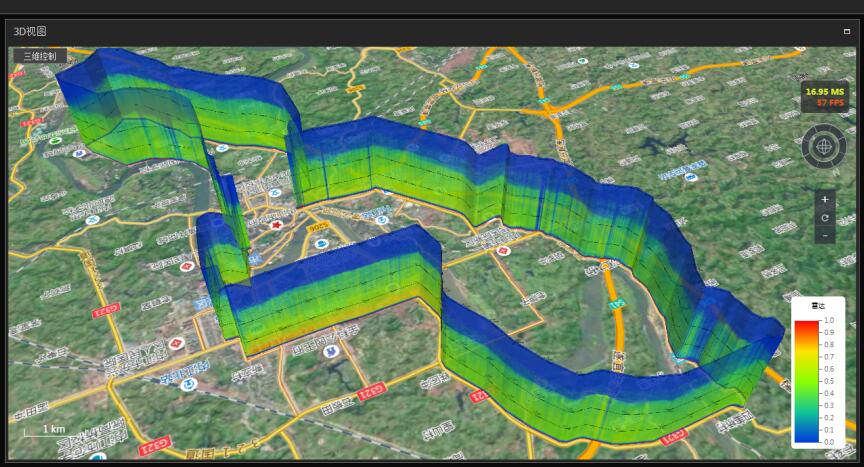Tilt view using the compass ring top segment

(x=824, y=129)
